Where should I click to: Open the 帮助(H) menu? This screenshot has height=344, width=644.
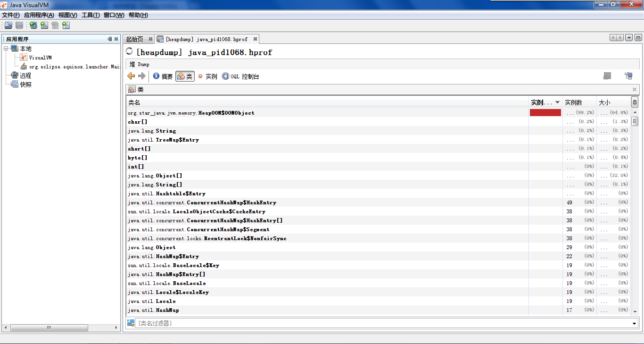(138, 15)
